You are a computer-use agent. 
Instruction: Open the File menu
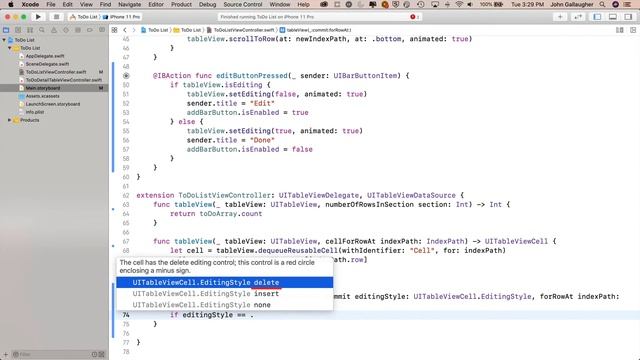point(51,4)
